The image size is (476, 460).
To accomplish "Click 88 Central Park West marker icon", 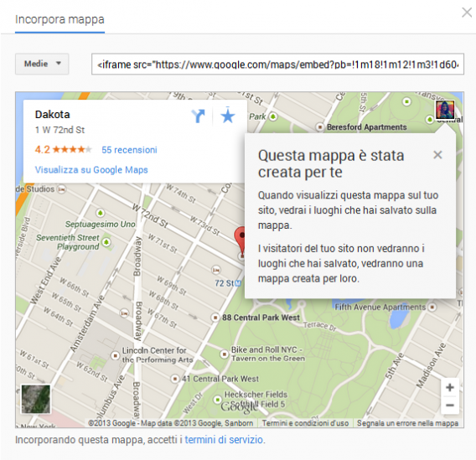I will 215,318.
